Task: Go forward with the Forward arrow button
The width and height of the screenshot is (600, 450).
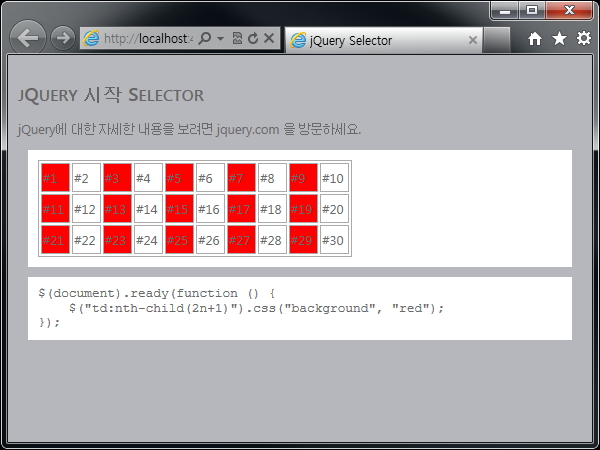Action: point(63,38)
